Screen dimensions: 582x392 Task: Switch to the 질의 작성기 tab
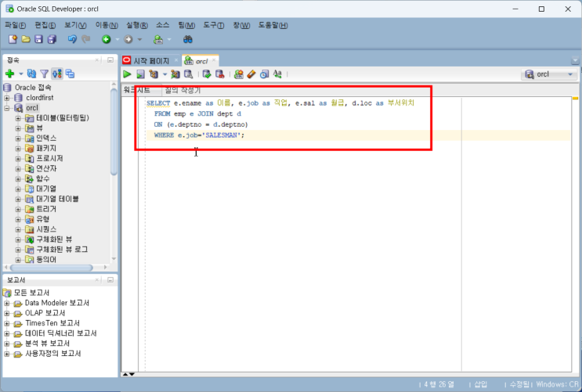[183, 90]
